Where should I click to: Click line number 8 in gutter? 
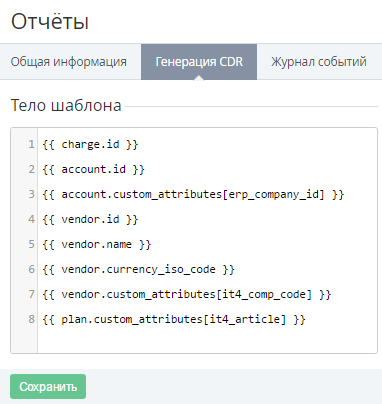click(31, 319)
